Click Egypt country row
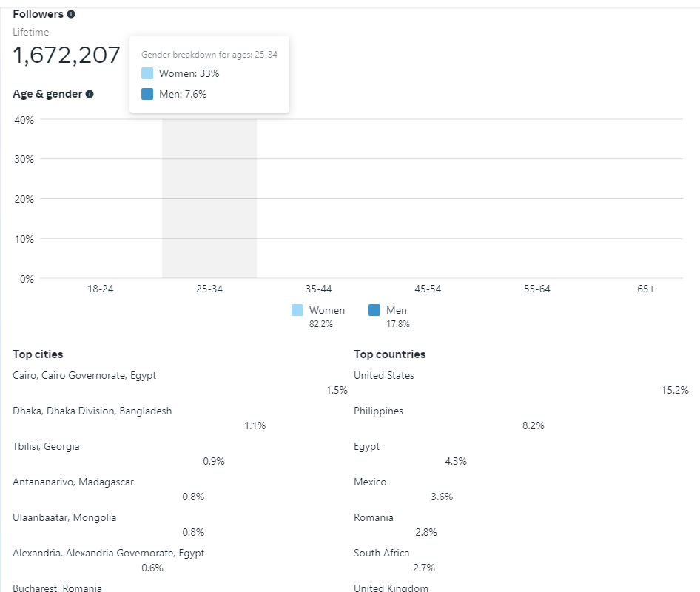The image size is (700, 592). tap(522, 454)
